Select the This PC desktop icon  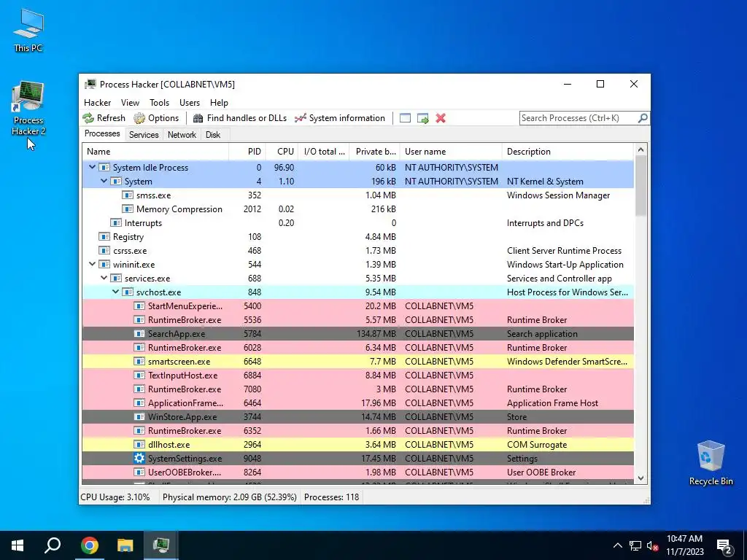(x=28, y=29)
